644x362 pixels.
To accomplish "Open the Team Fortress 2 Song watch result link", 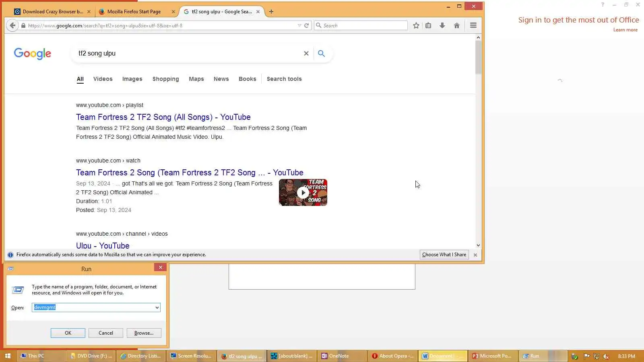I will click(x=190, y=173).
